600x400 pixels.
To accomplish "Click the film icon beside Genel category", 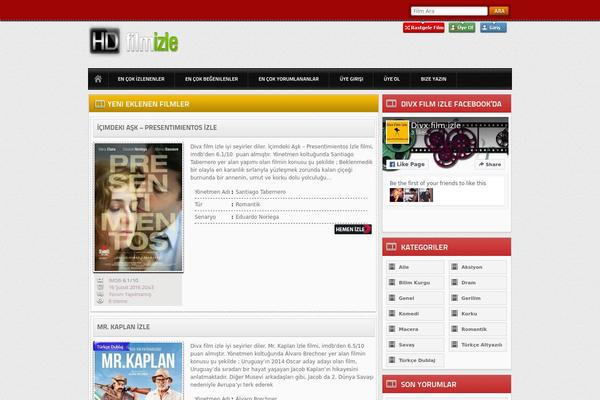I will (392, 298).
